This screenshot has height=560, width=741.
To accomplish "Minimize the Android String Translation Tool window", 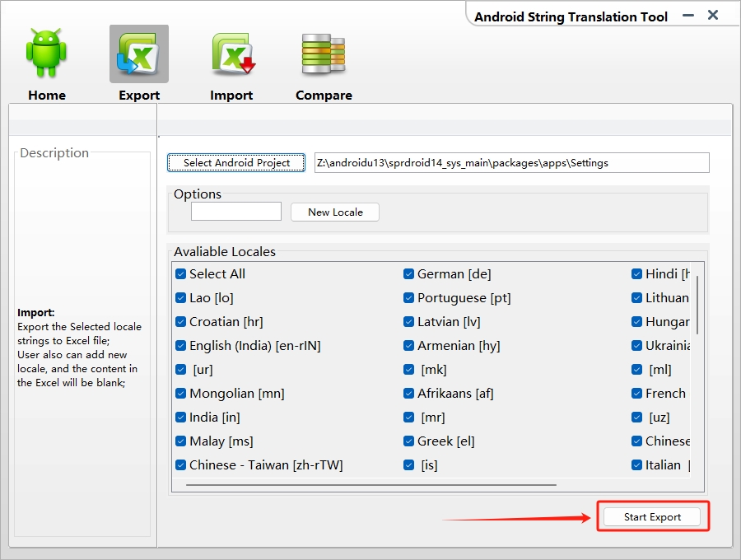I will (688, 16).
